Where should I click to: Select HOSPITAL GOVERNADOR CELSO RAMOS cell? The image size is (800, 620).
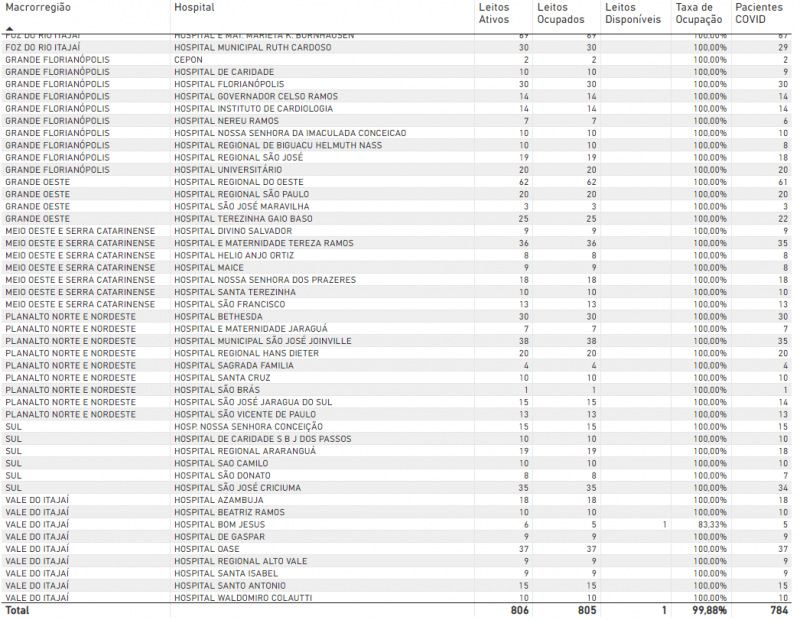tap(256, 96)
